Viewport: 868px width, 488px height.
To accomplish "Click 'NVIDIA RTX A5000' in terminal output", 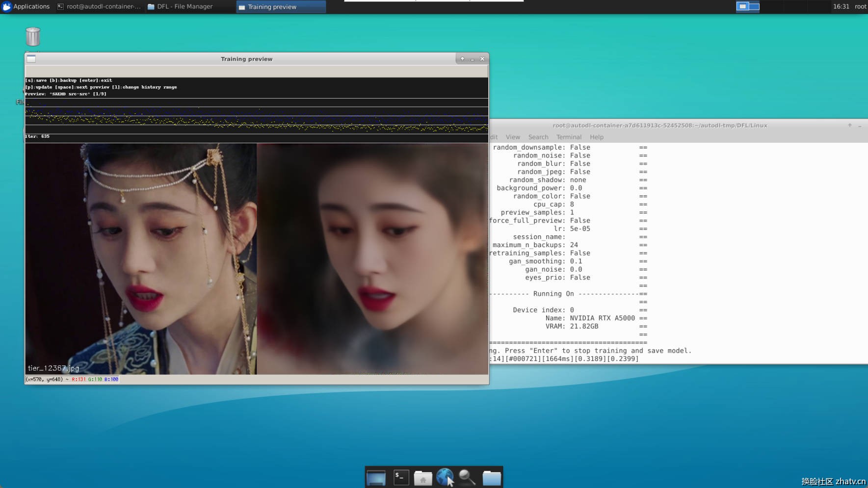I will (602, 318).
